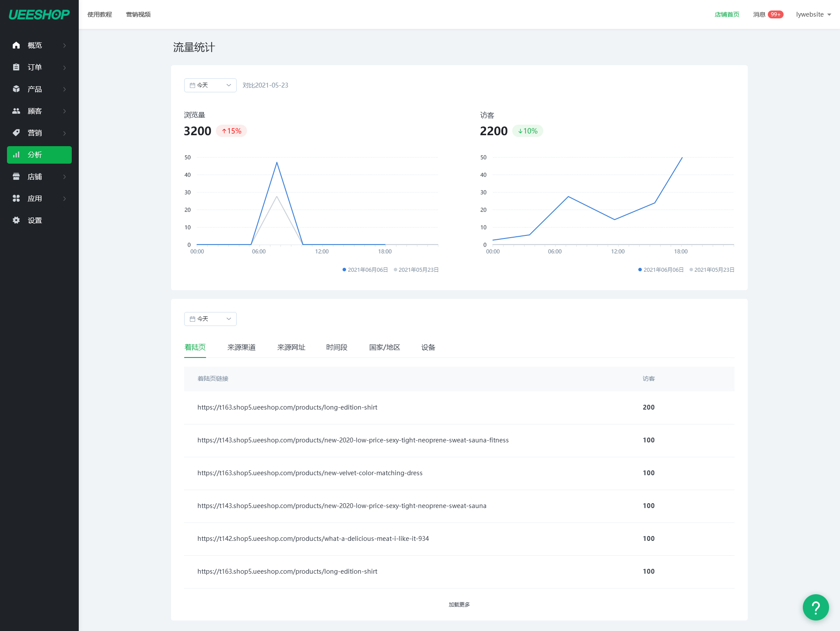
Task: Open the new-velvet-color-matching-dress landing page URL
Action: pos(310,473)
